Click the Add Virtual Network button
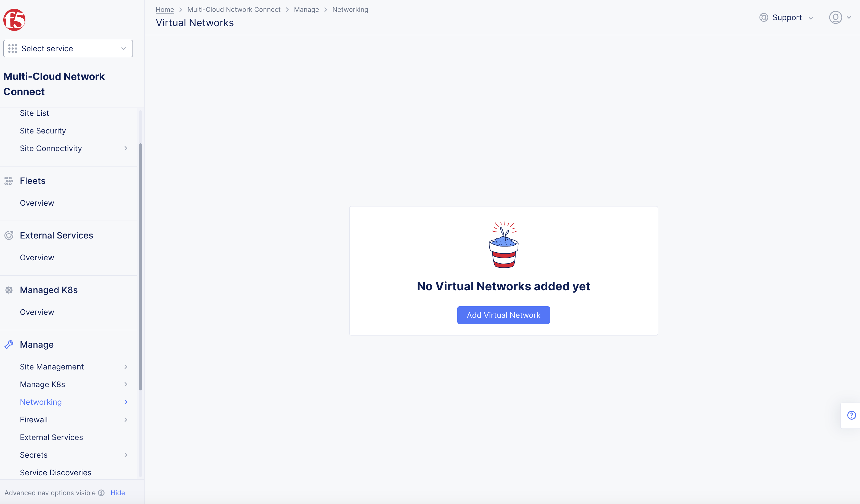The height and width of the screenshot is (504, 860). click(x=503, y=315)
